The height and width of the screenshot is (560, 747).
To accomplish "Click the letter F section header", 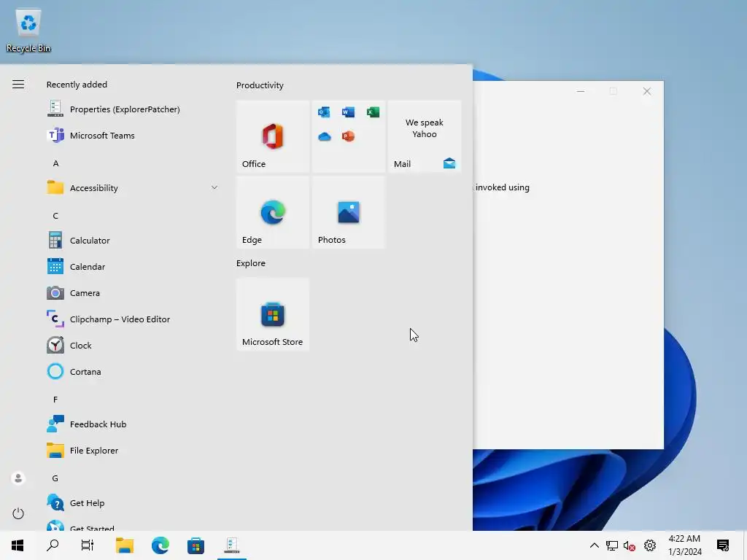I will (55, 400).
